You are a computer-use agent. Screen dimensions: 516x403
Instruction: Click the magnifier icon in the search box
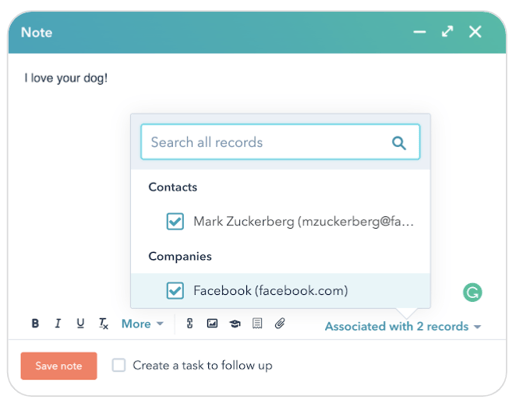(x=399, y=143)
